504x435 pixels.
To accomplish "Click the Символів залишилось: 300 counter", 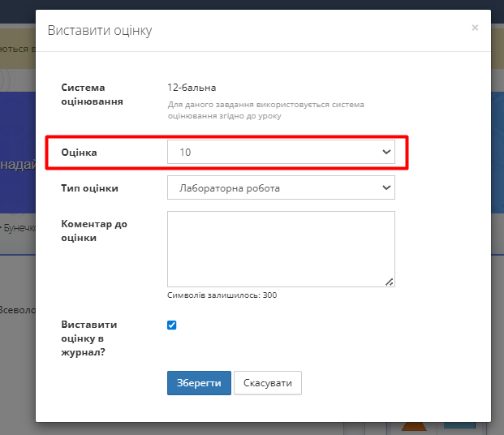I will pos(222,295).
